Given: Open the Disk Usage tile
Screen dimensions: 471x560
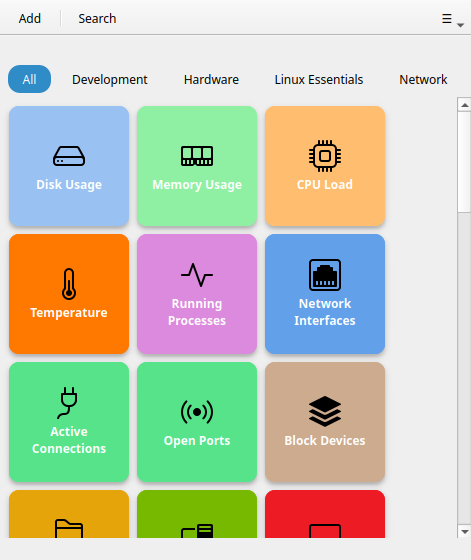Looking at the screenshot, I should (x=69, y=166).
